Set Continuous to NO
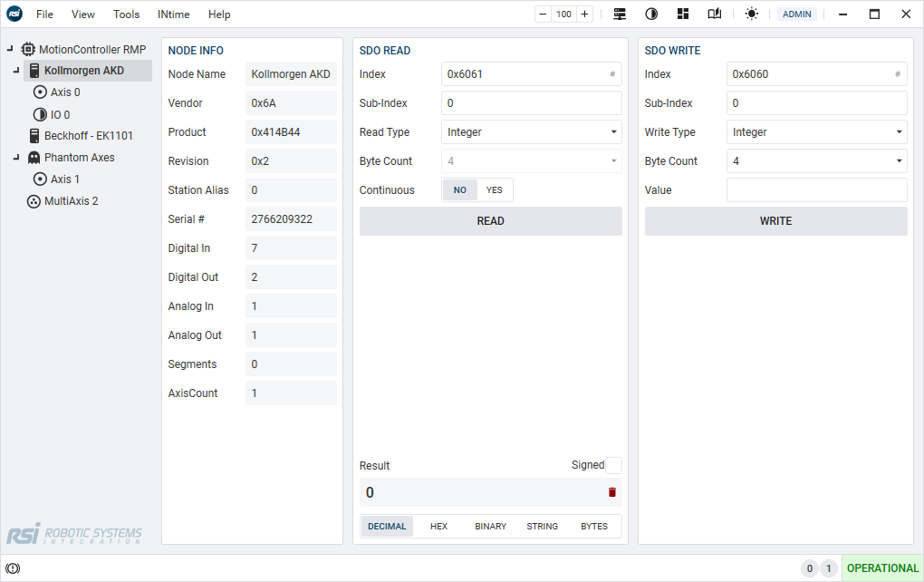This screenshot has height=582, width=924. point(460,189)
